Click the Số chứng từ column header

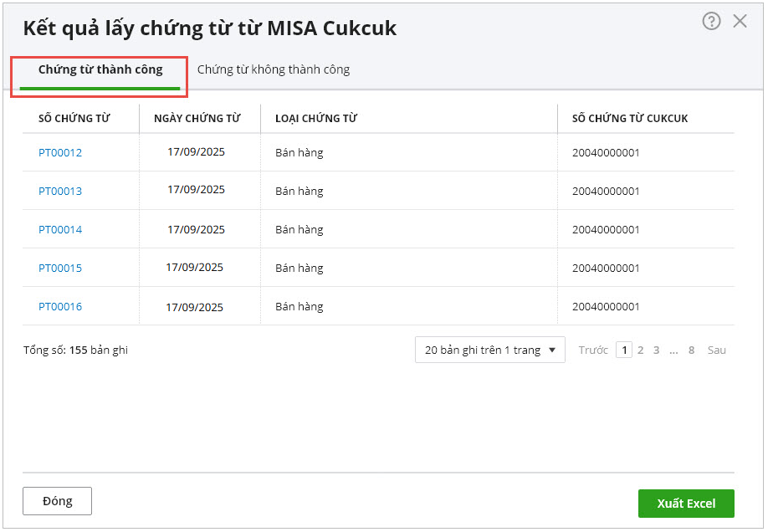click(x=74, y=119)
